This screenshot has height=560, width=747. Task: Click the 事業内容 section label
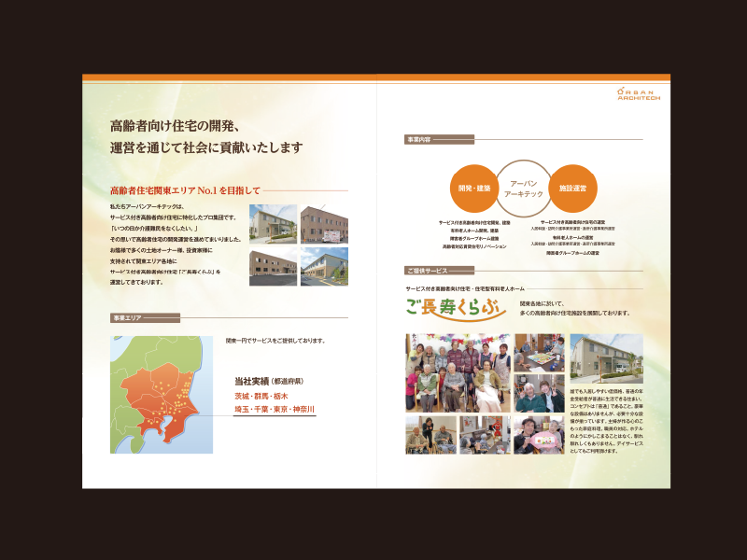point(440,139)
